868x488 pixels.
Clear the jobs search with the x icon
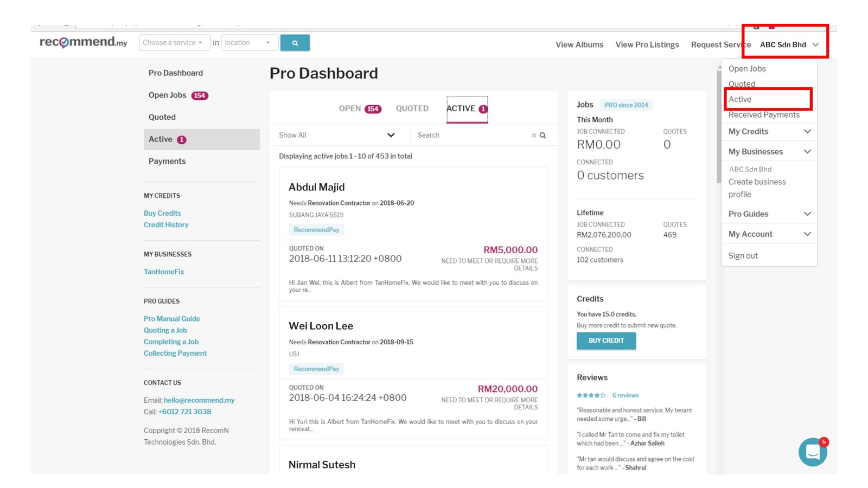pyautogui.click(x=534, y=136)
